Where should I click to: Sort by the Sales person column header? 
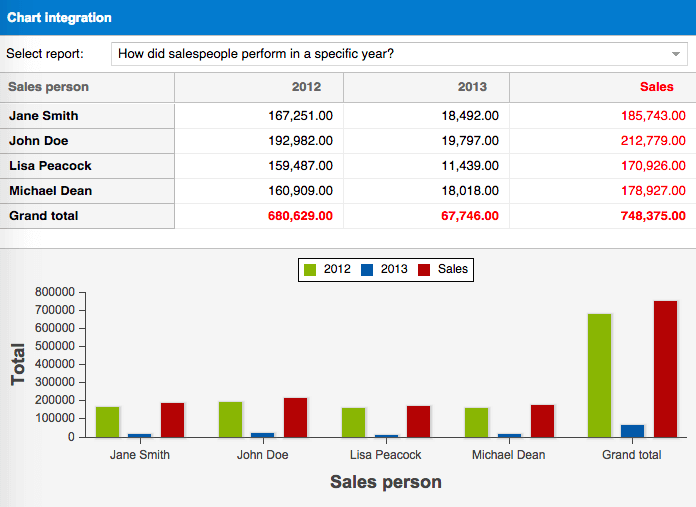48,87
